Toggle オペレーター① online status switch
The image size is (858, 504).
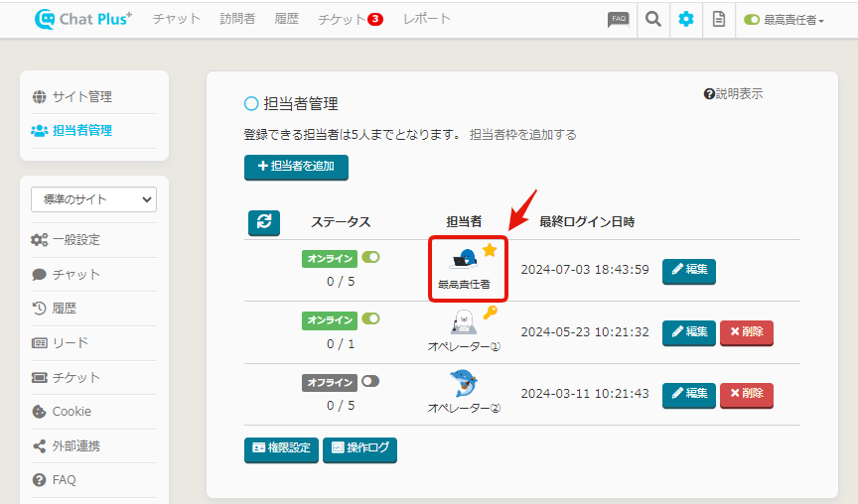click(x=370, y=319)
